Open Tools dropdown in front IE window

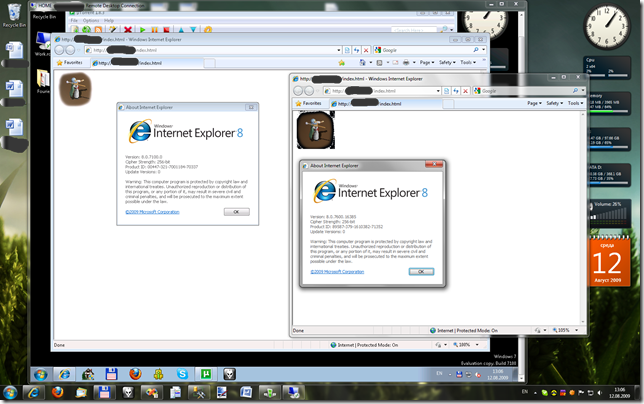pos(575,103)
